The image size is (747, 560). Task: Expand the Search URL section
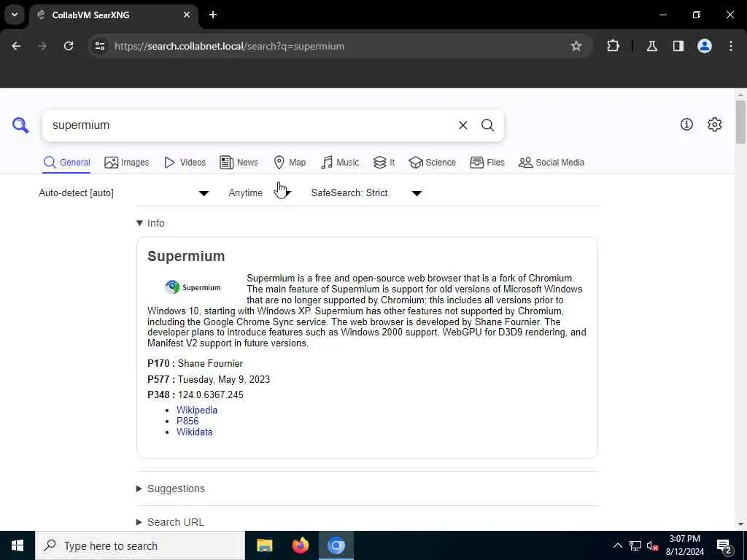tap(170, 522)
